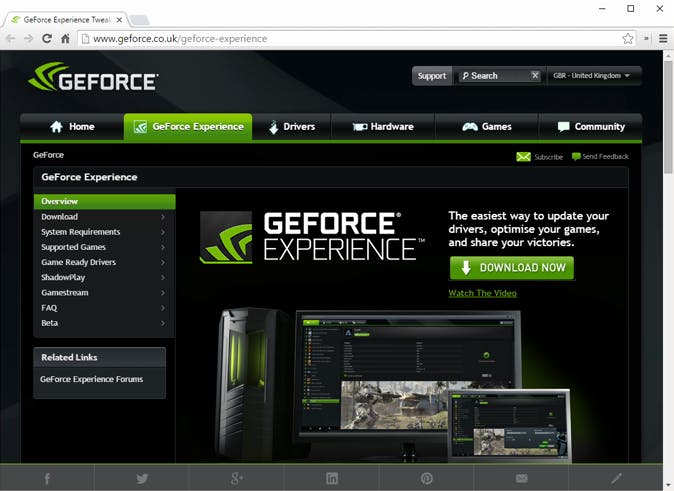Share page on Google Plus
The image size is (674, 491).
237,478
